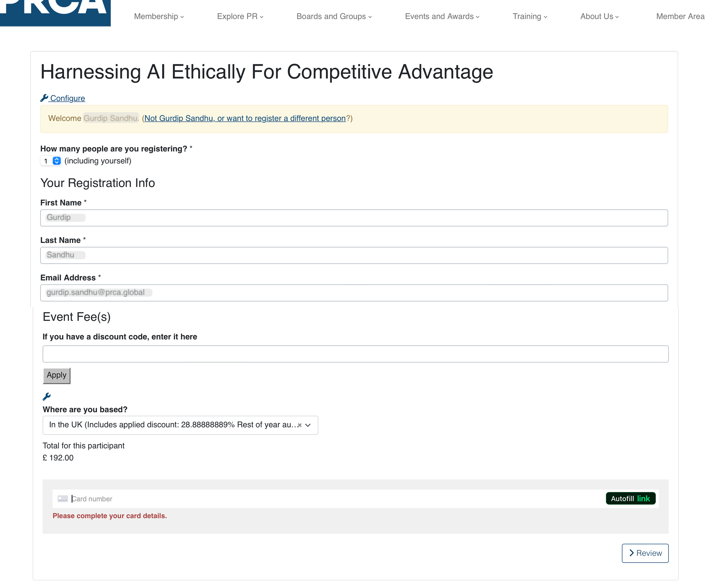Change the number of people registering stepper
The width and height of the screenshot is (714, 588).
point(57,161)
